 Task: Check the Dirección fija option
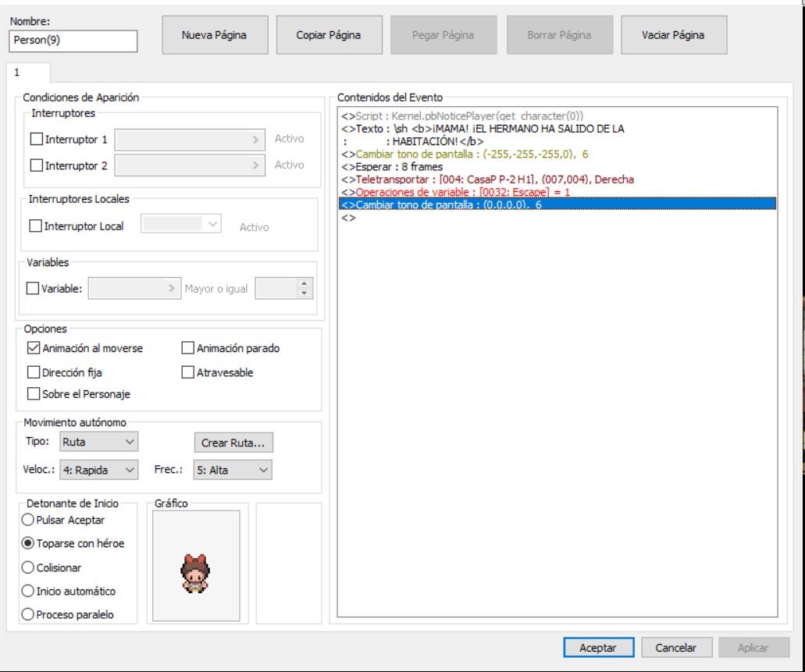point(34,372)
